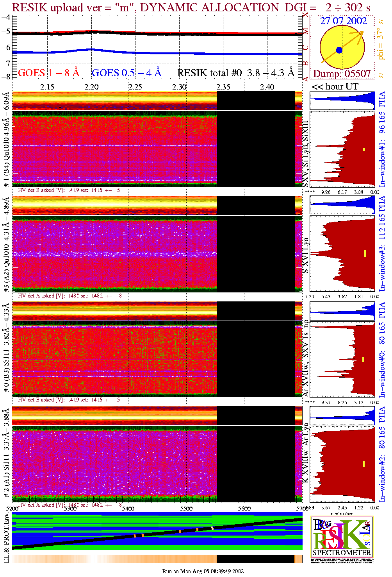
Task: Select the red GOES 1 – 8 Å legend label
Action: tap(49, 73)
